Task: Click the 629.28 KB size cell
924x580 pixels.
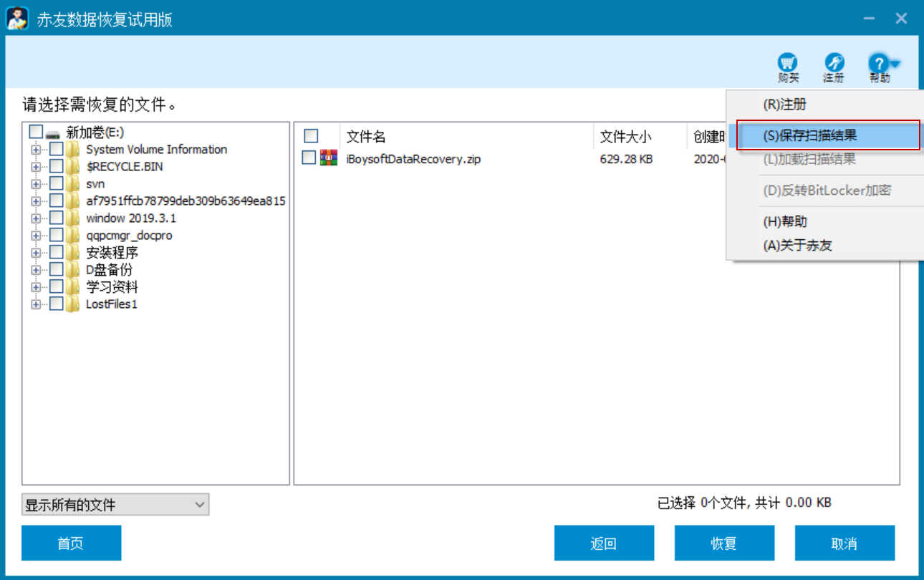Action: (626, 159)
